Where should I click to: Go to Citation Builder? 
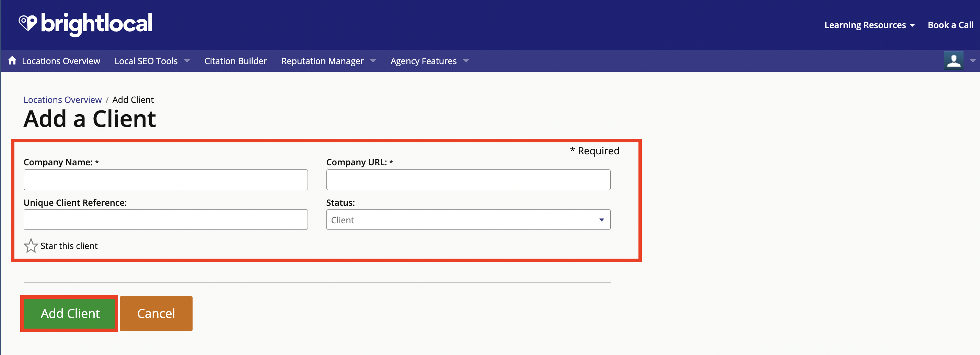click(x=235, y=61)
